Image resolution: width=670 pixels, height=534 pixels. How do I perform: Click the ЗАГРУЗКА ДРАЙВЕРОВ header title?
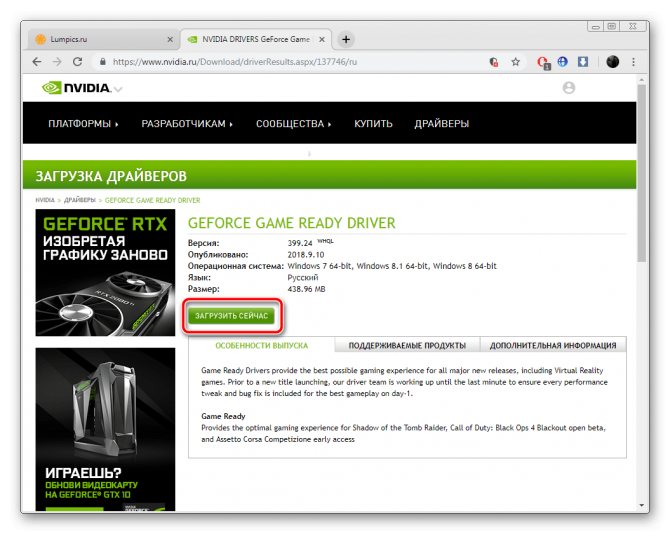pyautogui.click(x=111, y=176)
